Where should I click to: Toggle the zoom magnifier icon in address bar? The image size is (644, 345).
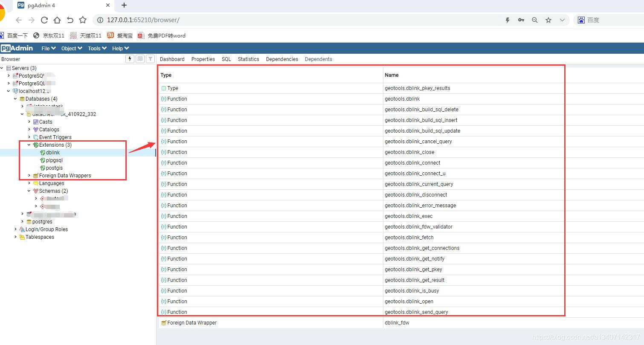tap(534, 20)
